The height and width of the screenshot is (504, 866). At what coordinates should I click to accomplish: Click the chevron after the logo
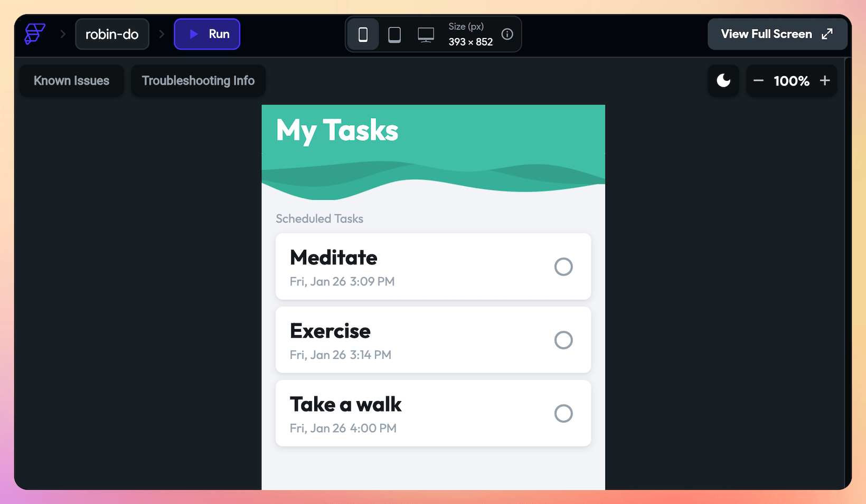point(62,34)
